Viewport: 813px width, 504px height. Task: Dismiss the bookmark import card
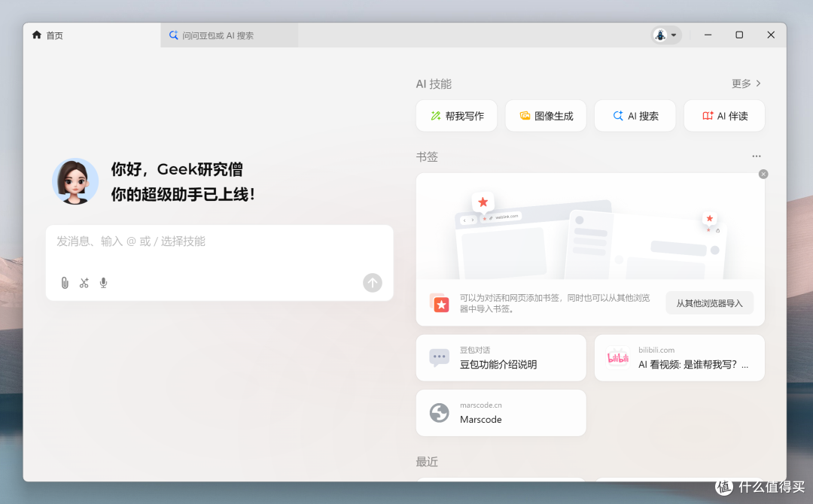tap(763, 174)
